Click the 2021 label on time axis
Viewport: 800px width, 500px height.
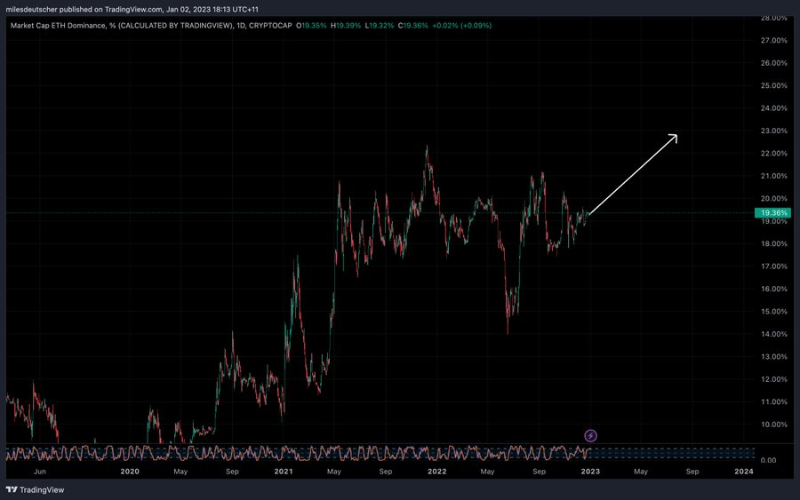[282, 470]
